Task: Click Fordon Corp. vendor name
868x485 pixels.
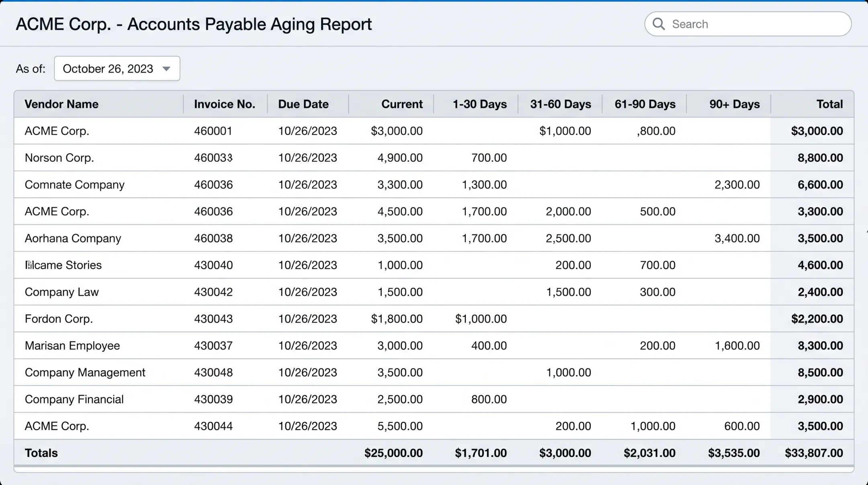Action: (59, 319)
